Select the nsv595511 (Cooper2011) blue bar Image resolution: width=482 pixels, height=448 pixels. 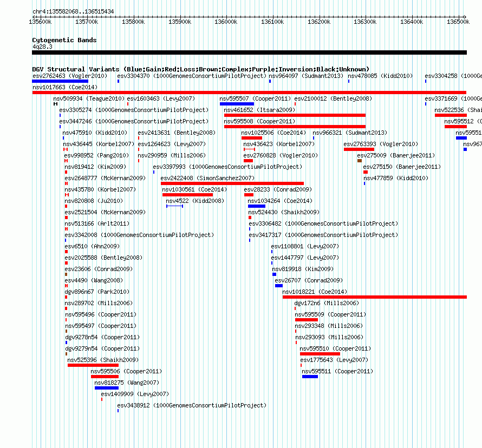pos(310,377)
